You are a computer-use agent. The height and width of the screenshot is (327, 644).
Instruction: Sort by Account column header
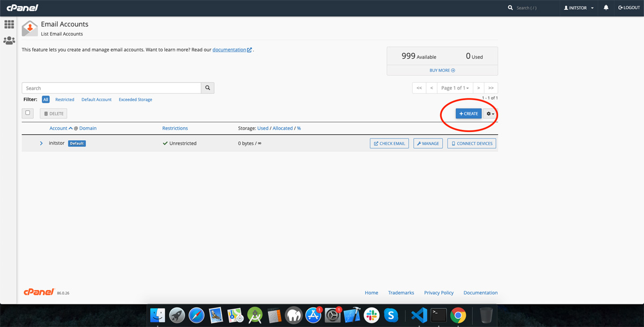[x=58, y=128]
